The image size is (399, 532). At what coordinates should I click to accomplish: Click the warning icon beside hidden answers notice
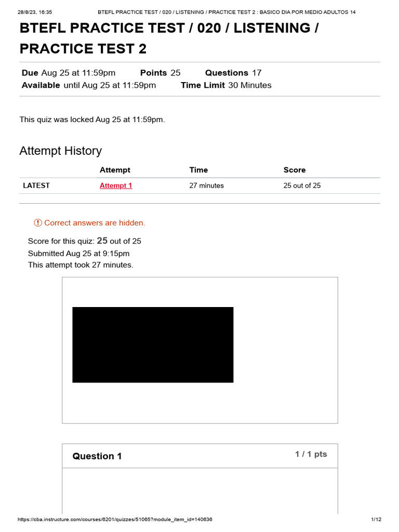click(x=38, y=223)
